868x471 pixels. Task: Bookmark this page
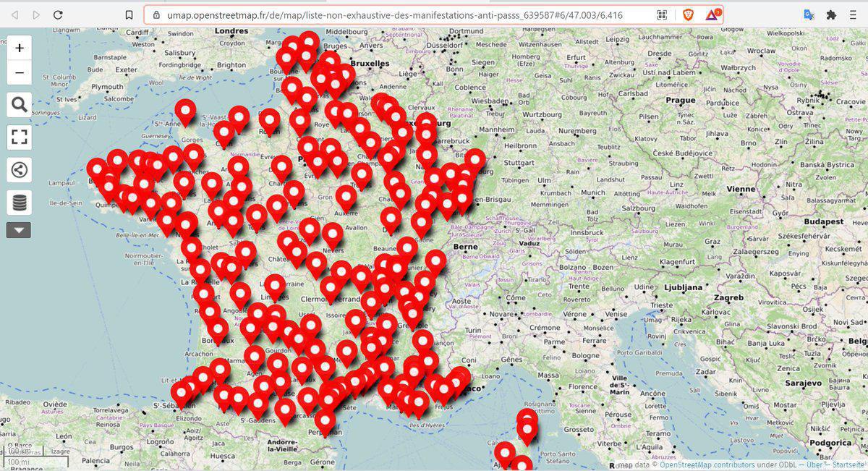coord(129,14)
